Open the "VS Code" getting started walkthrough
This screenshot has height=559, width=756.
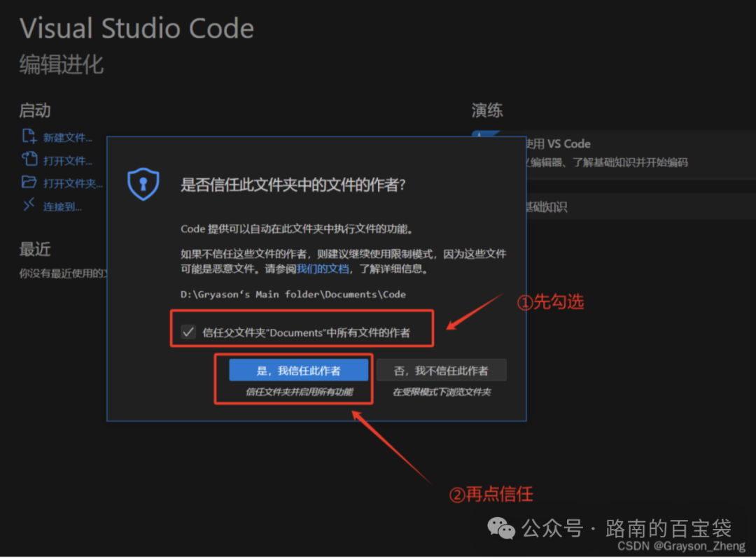click(x=640, y=153)
